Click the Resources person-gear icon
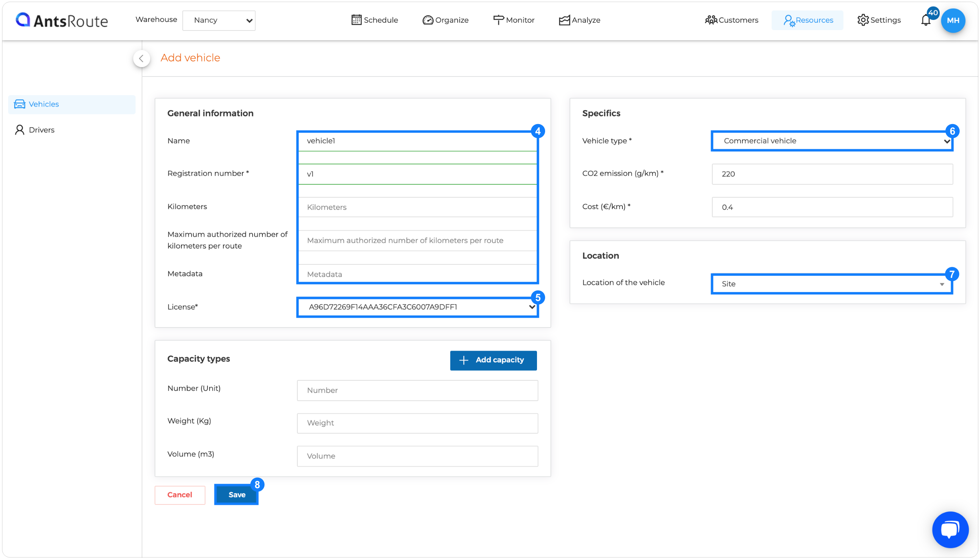Image resolution: width=980 pixels, height=559 pixels. pyautogui.click(x=789, y=20)
